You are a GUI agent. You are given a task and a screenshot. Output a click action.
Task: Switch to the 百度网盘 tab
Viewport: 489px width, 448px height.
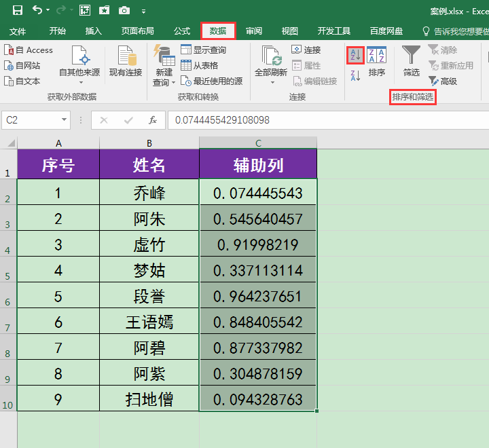386,31
